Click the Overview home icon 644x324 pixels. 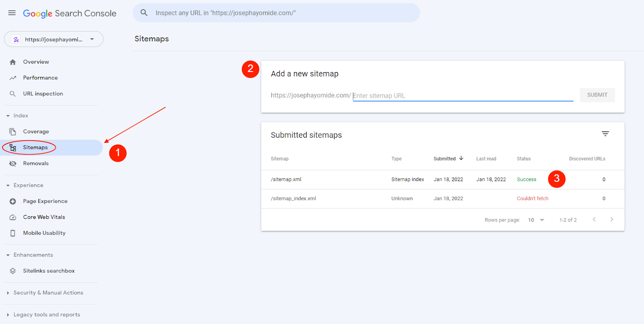13,62
